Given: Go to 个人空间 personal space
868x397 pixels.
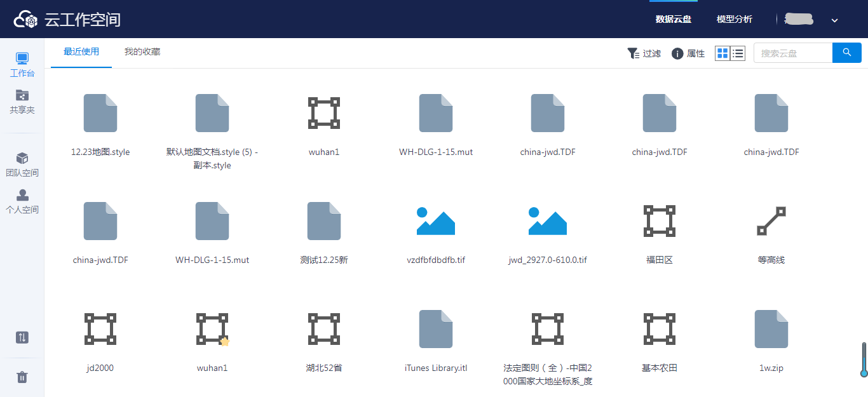Looking at the screenshot, I should tap(22, 201).
